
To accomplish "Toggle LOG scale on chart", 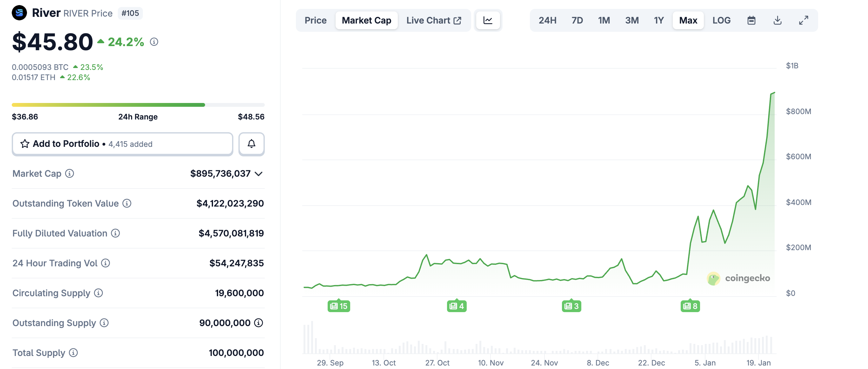I will [x=721, y=21].
